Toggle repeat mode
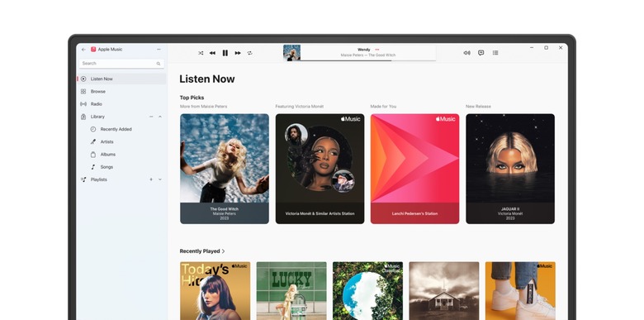The width and height of the screenshot is (644, 320). coord(249,53)
